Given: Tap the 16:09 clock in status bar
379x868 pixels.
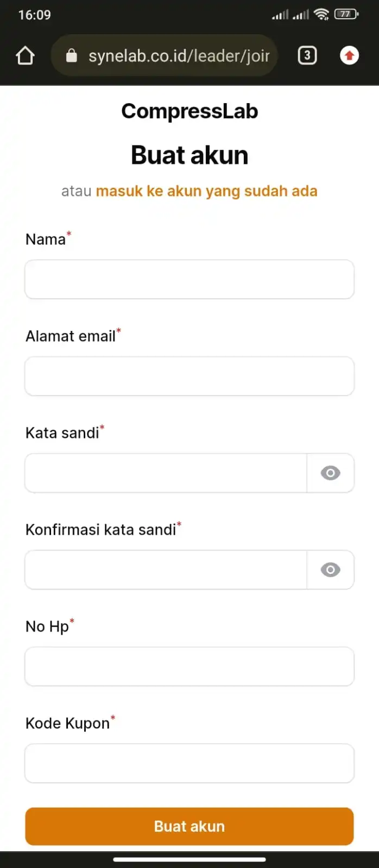Looking at the screenshot, I should tap(35, 15).
